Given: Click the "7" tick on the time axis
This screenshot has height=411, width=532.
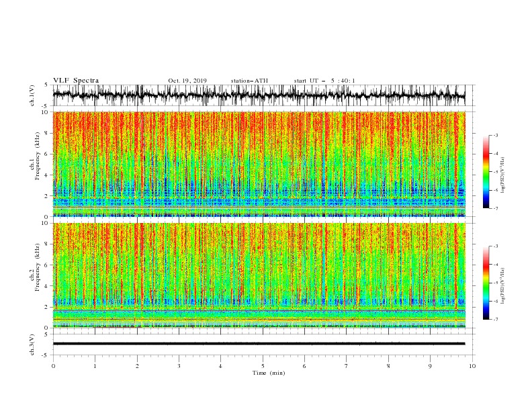Looking at the screenshot, I should point(347,366).
